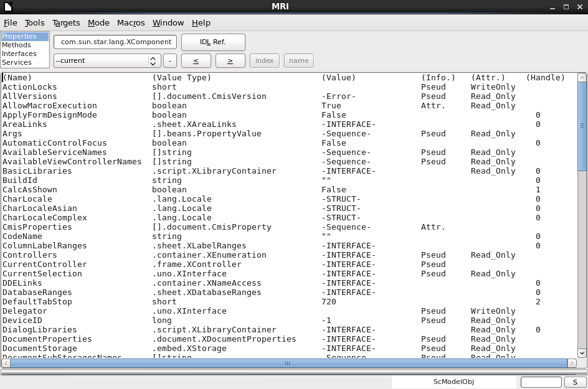Click the DeviceID property name
Image resolution: width=588 pixels, height=389 pixels.
[x=22, y=321]
